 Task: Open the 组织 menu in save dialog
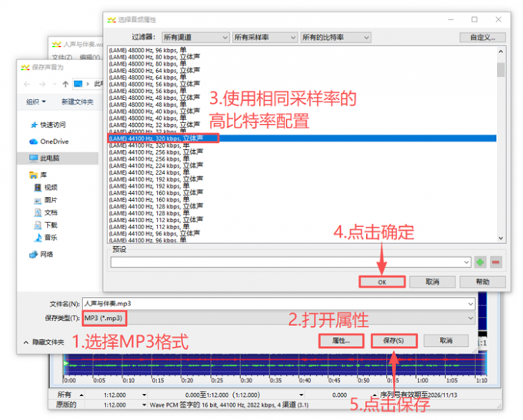pyautogui.click(x=36, y=102)
